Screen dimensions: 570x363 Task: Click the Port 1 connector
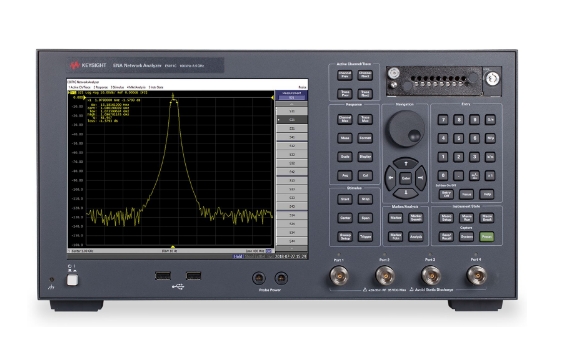(339, 275)
